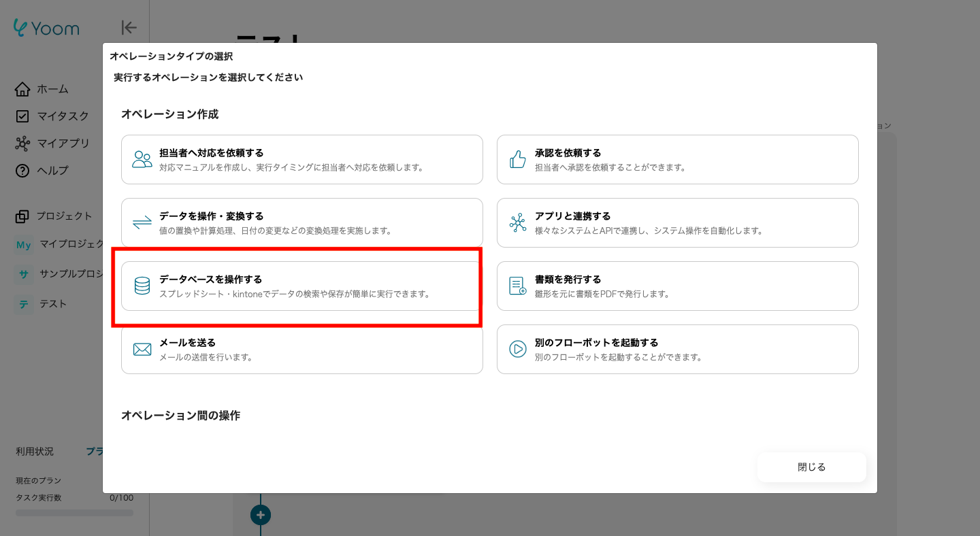The image size is (980, 536).
Task: Click the タスク実行数 usage progress bar
Action: (x=74, y=512)
